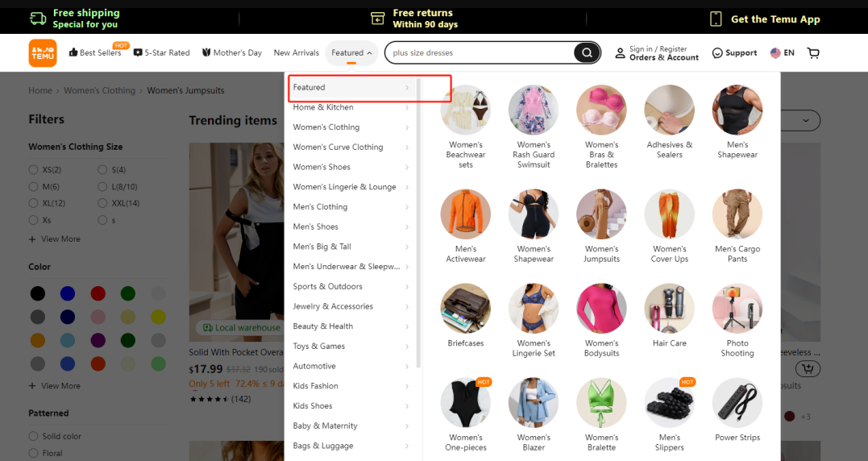Open Women's Jumpsuits category in flyout
Image resolution: width=868 pixels, height=461 pixels.
click(602, 226)
